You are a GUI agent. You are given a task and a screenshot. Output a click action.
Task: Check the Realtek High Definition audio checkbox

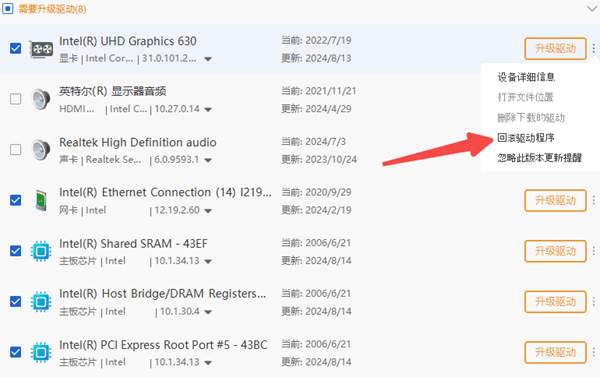(x=16, y=149)
